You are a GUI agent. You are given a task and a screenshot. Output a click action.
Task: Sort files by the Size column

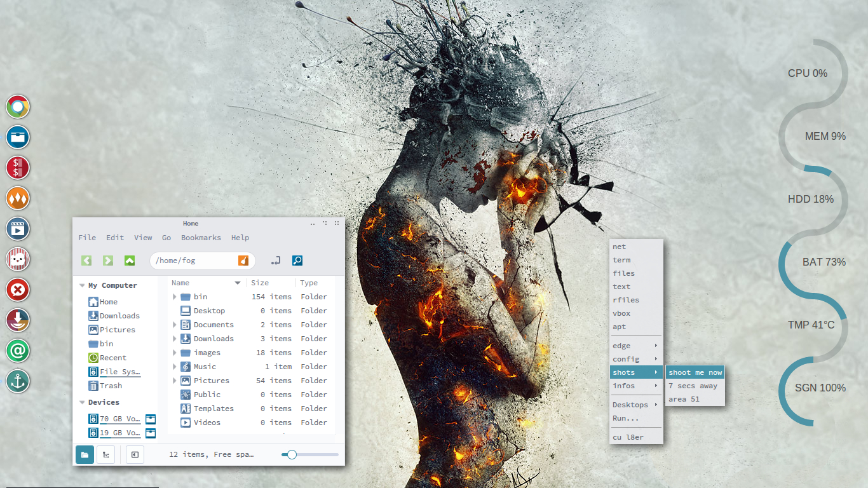271,283
